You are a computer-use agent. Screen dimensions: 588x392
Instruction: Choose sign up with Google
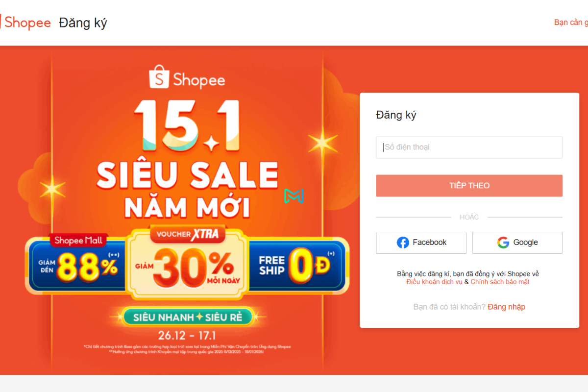click(x=517, y=242)
